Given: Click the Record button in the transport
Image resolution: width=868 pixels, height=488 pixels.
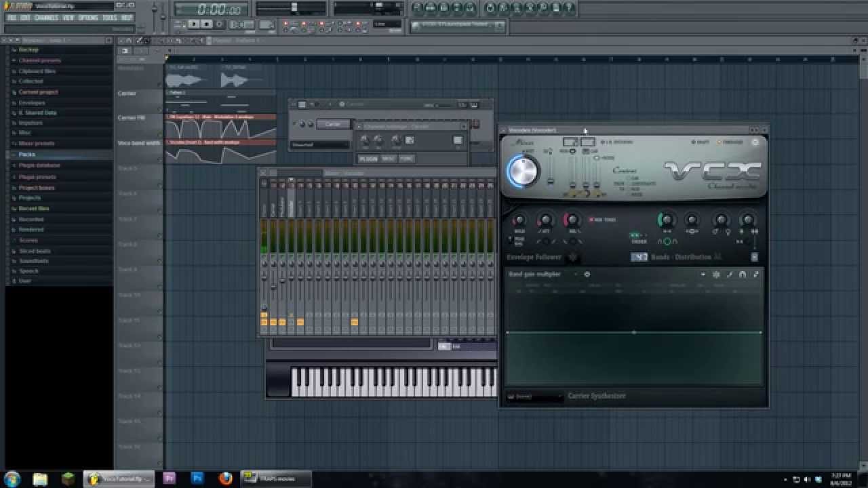Looking at the screenshot, I should 219,24.
